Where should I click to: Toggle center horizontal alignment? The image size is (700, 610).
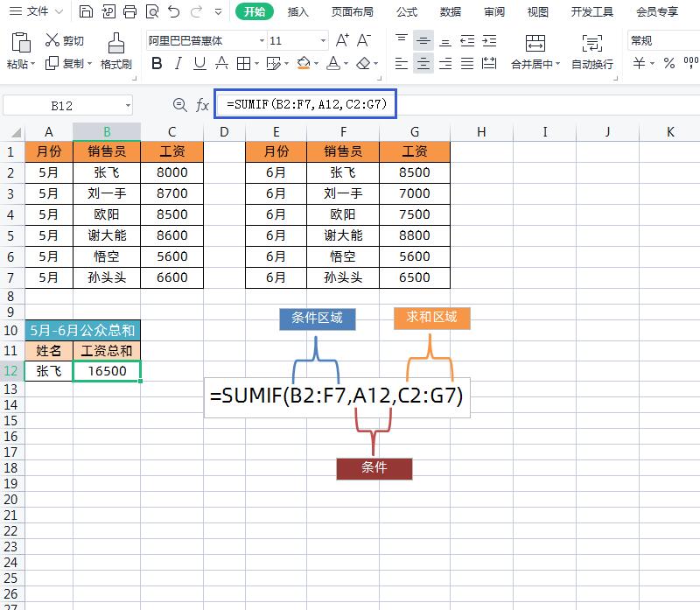[423, 63]
